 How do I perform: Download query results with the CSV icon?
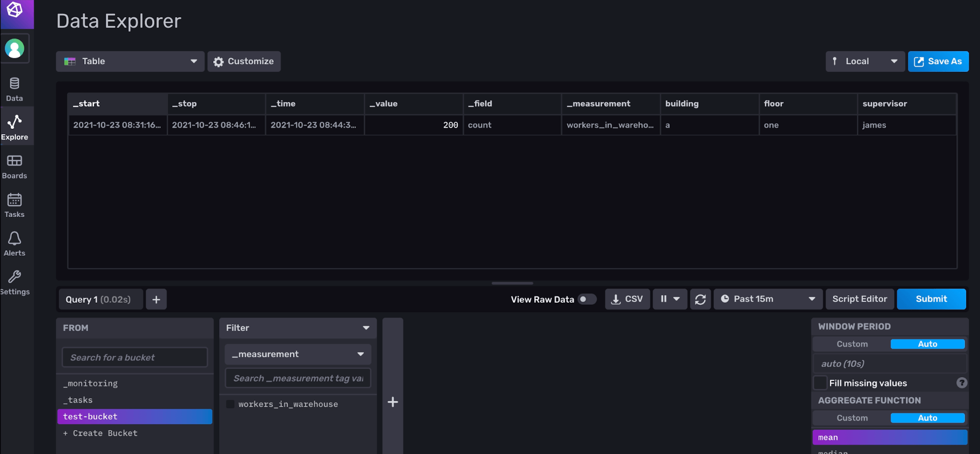point(627,299)
